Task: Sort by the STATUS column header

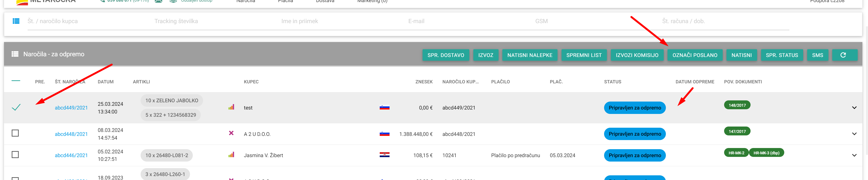Action: tap(613, 82)
